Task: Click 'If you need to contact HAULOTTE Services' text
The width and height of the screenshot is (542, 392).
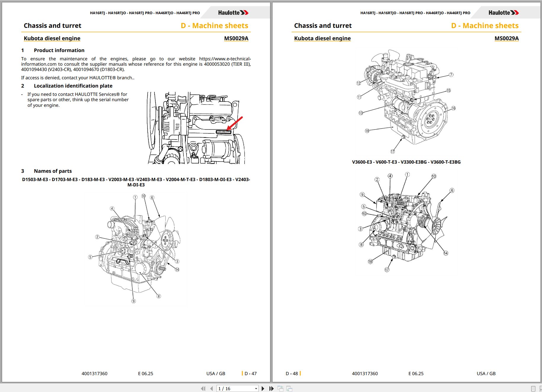Action: 78,100
